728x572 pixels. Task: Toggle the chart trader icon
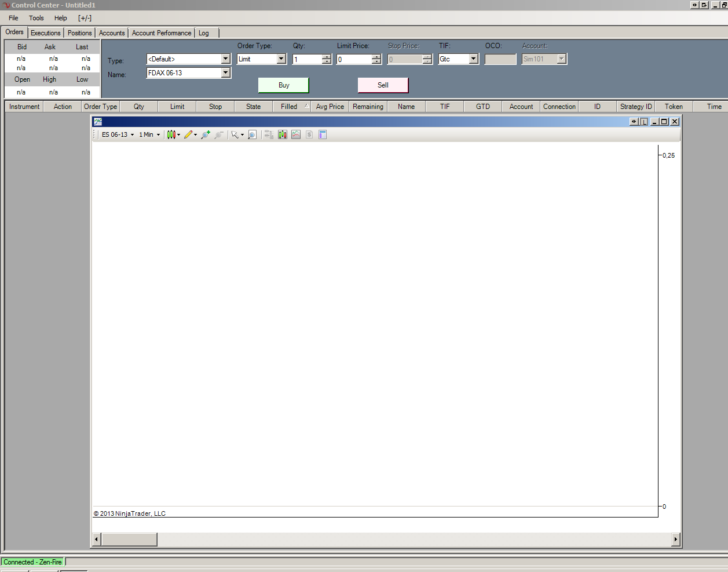point(269,134)
